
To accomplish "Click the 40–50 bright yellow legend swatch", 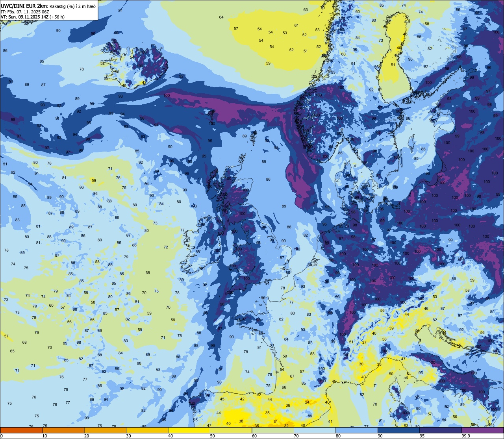I will pyautogui.click(x=189, y=430).
